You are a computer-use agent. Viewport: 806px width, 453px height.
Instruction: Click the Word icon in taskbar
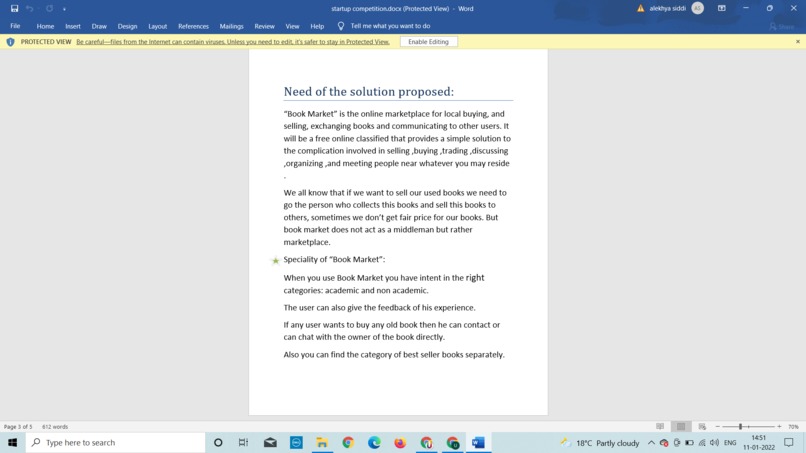[x=478, y=443]
